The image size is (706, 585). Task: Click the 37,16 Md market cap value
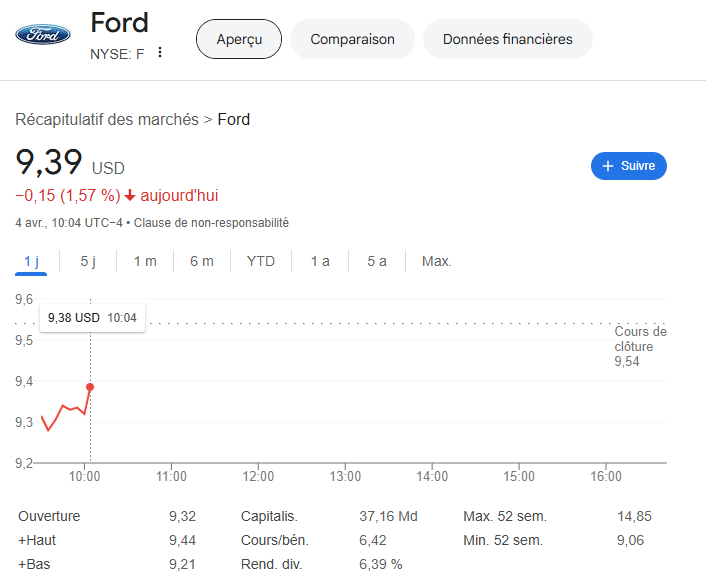[389, 516]
